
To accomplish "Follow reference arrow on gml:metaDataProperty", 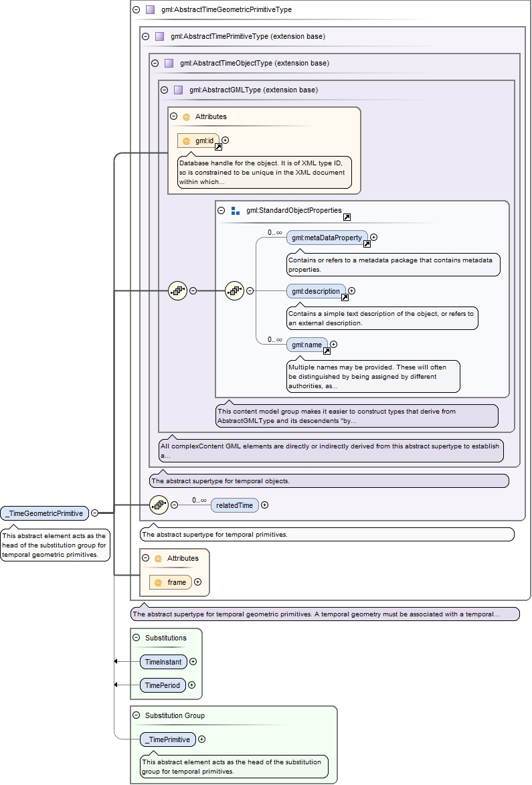I will pos(367,244).
